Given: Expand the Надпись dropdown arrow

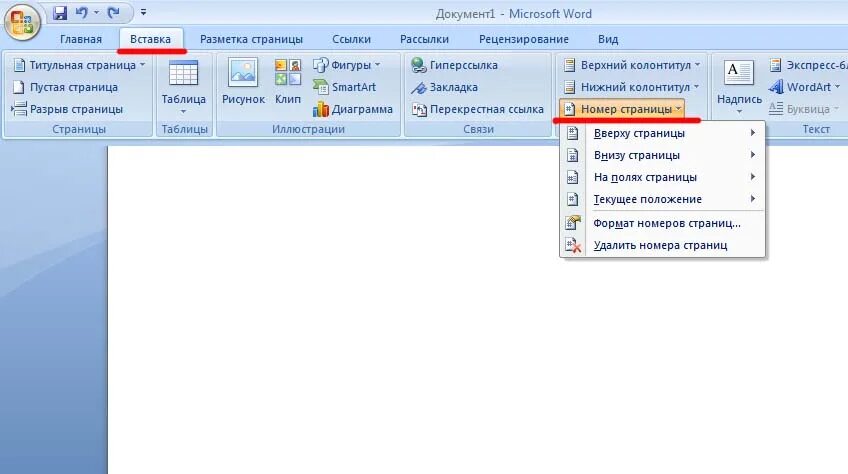Looking at the screenshot, I should pos(739,112).
